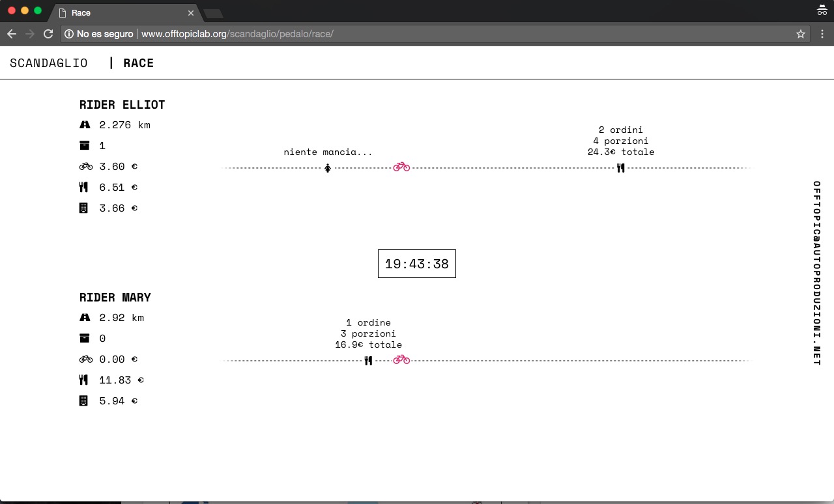This screenshot has height=504, width=834.
Task: Open the OFFTOPIC@AUTOPRODUZIONI.NET vertical link
Action: (x=816, y=273)
